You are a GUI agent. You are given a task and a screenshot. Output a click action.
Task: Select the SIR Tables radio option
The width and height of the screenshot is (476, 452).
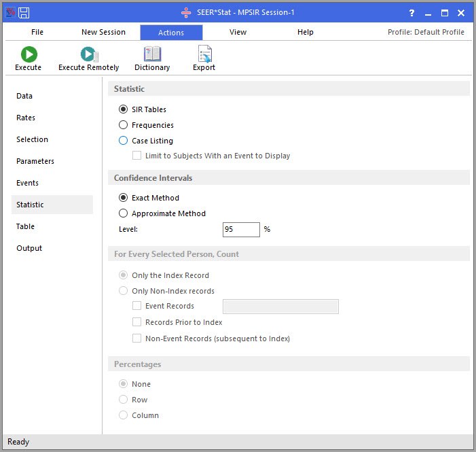(x=123, y=109)
